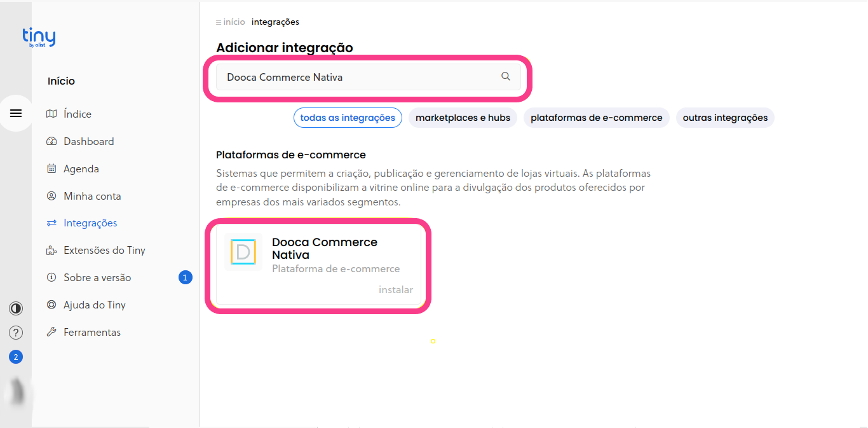Screen dimensions: 868x428
Task: Click the Extensões do Tiny puzzle icon
Action: (x=51, y=251)
